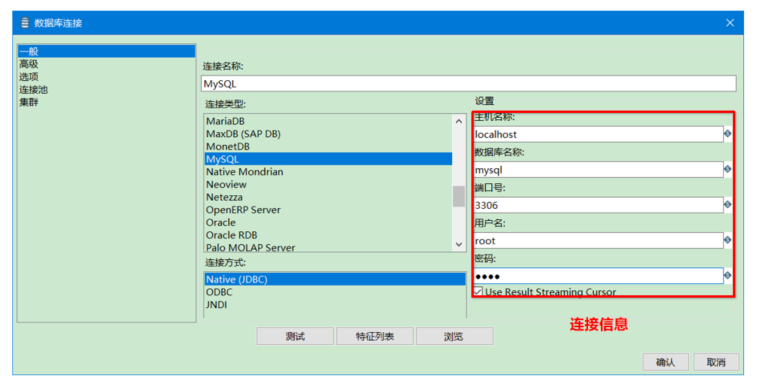Select MySQL in connection type list

coord(328,159)
